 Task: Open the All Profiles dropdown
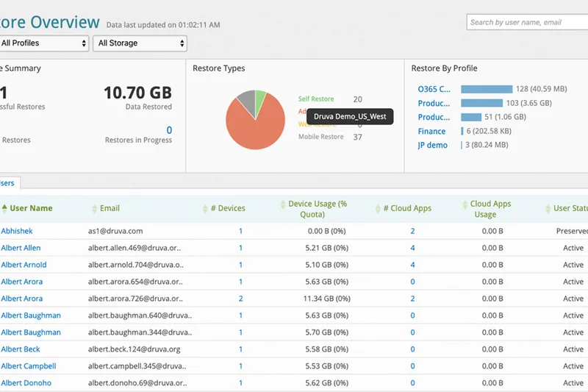(44, 43)
